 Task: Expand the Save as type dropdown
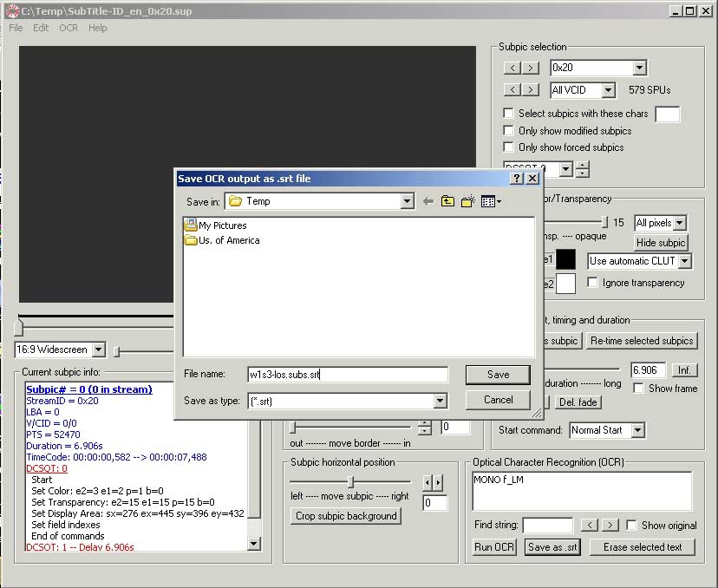point(440,402)
